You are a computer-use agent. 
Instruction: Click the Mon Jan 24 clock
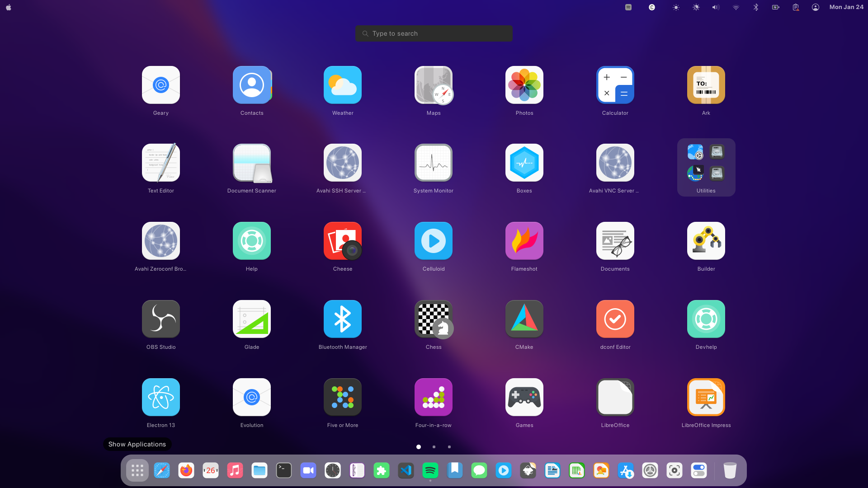(x=846, y=7)
